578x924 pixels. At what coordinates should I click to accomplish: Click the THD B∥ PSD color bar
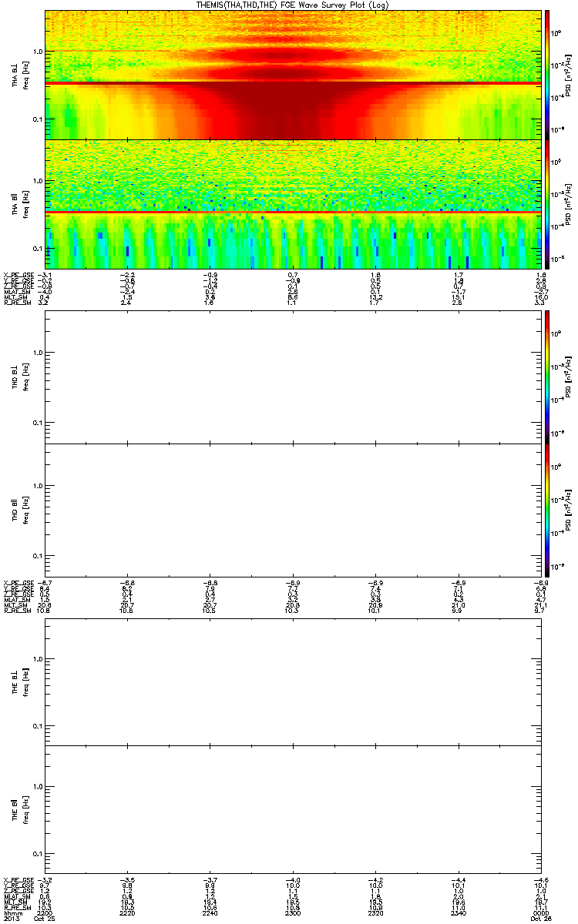pos(547,510)
